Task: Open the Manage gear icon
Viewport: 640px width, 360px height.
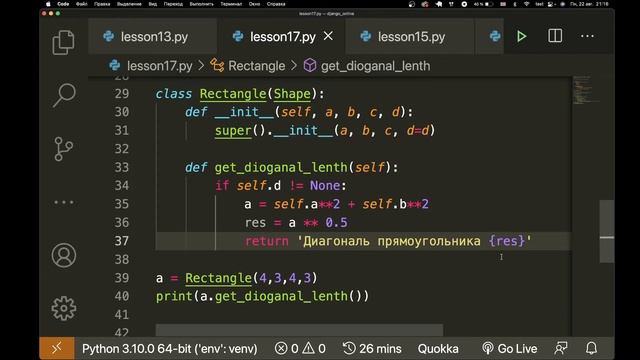Action: tap(64, 308)
